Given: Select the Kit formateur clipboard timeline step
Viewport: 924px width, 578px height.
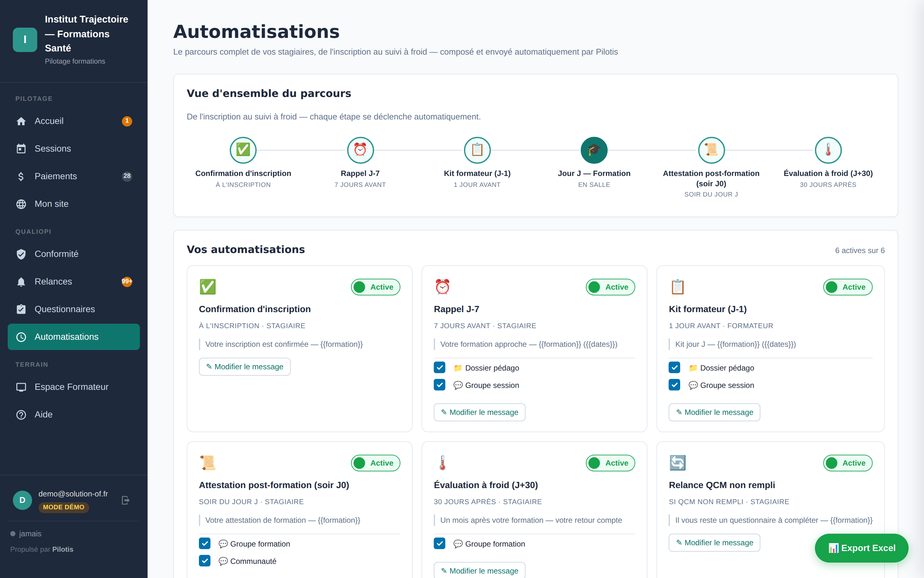Looking at the screenshot, I should pyautogui.click(x=477, y=150).
